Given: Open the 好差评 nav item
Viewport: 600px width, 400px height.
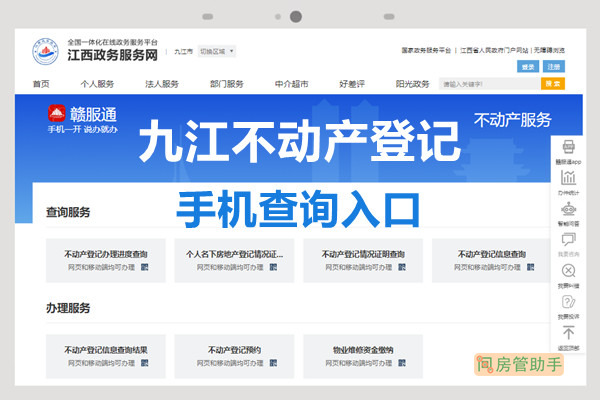Looking at the screenshot, I should tap(352, 84).
